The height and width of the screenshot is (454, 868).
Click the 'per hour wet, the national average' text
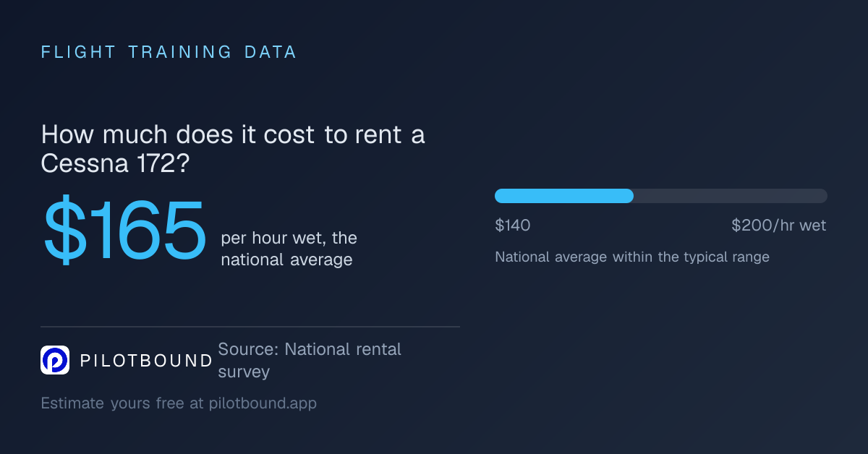point(289,249)
